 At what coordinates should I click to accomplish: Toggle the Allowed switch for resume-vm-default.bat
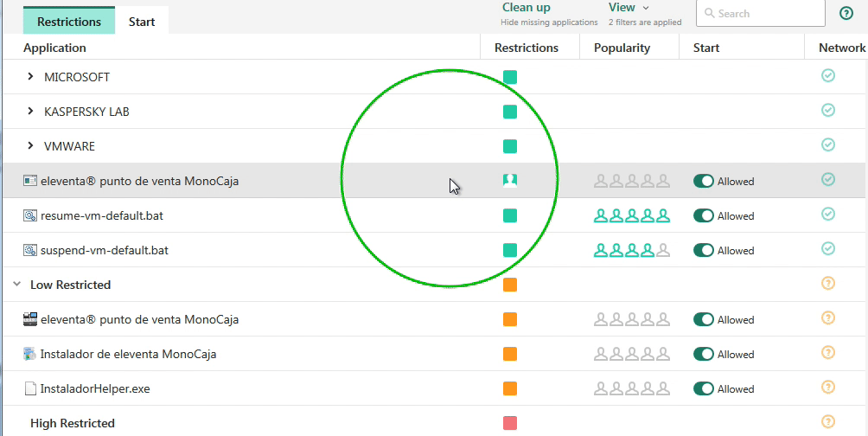click(704, 215)
